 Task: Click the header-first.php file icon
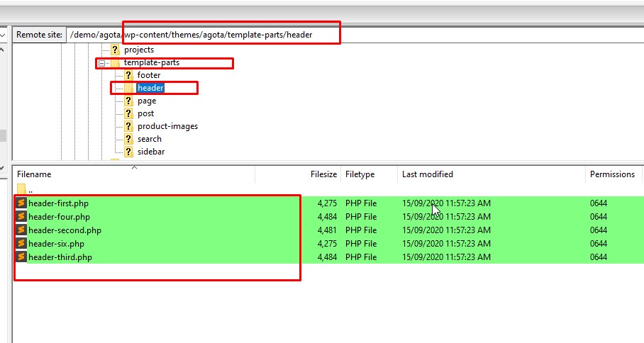pyautogui.click(x=21, y=203)
